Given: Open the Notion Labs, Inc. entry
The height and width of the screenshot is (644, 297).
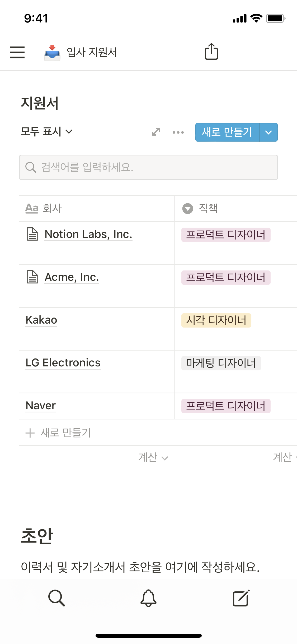Looking at the screenshot, I should pyautogui.click(x=88, y=234).
